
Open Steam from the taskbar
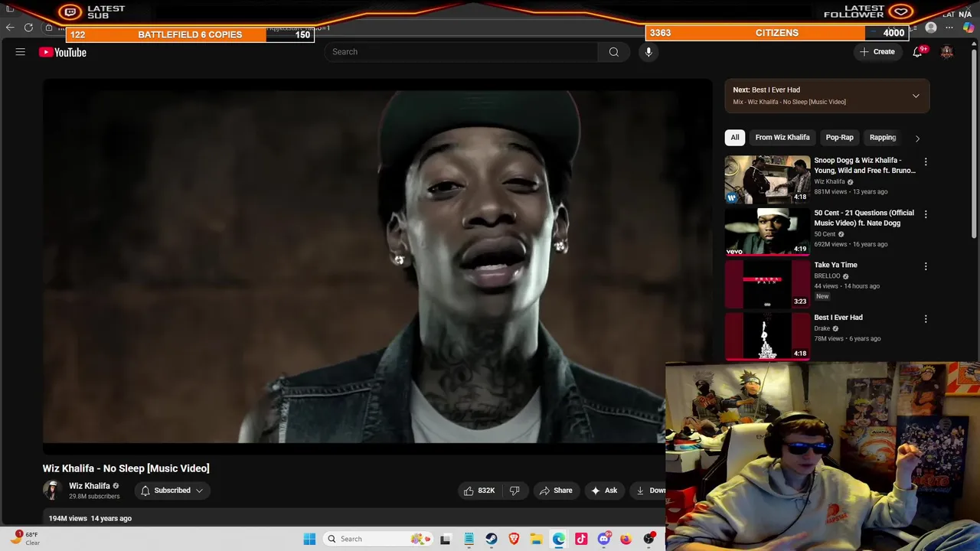(x=492, y=539)
